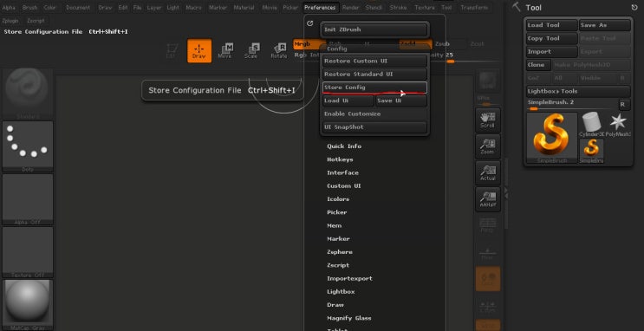Open the Alpha menu
The width and height of the screenshot is (644, 331).
[9, 8]
